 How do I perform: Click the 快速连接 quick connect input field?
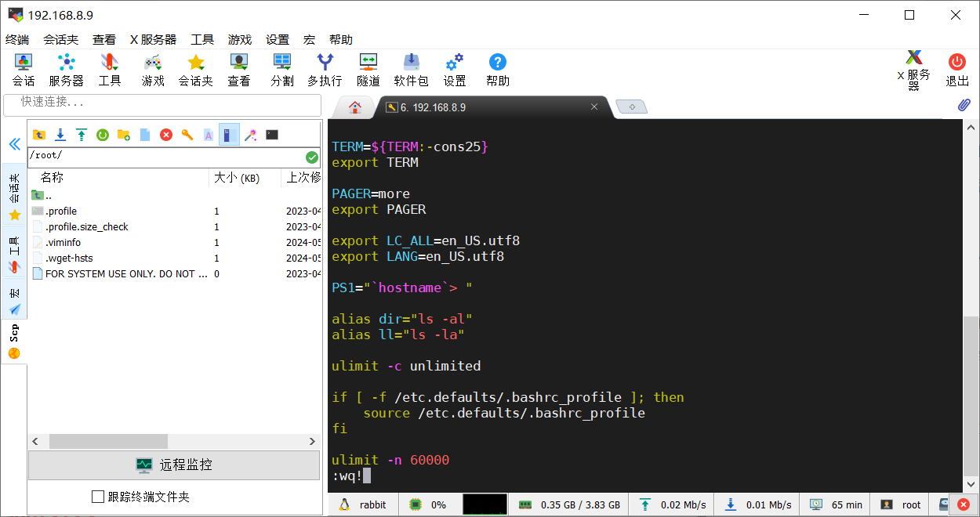tap(162, 103)
